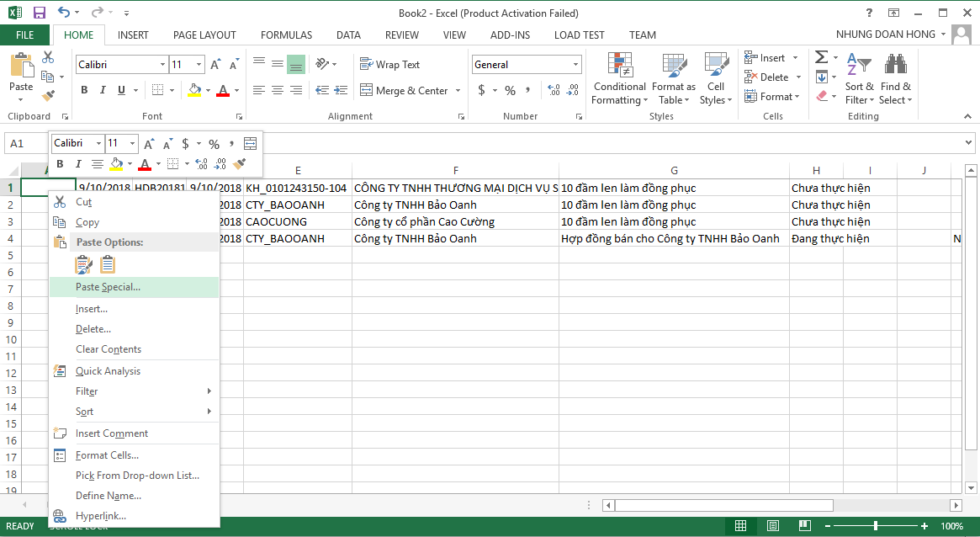The height and width of the screenshot is (537, 980).
Task: Click Save icon in Quick Access Toolbar
Action: [40, 13]
